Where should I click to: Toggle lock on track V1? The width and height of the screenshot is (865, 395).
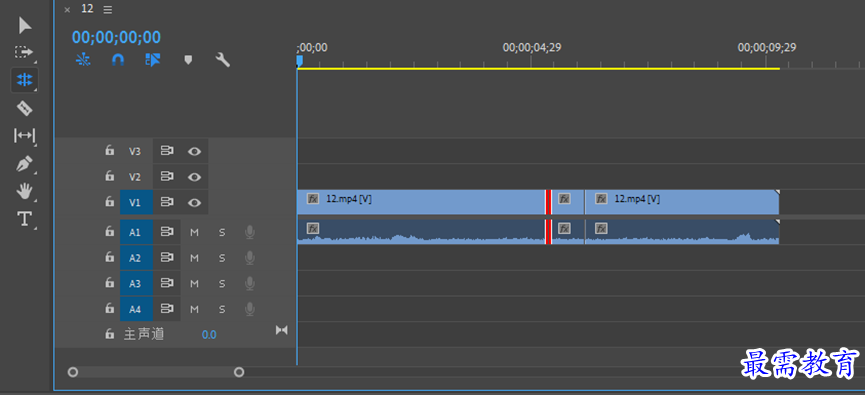[110, 202]
